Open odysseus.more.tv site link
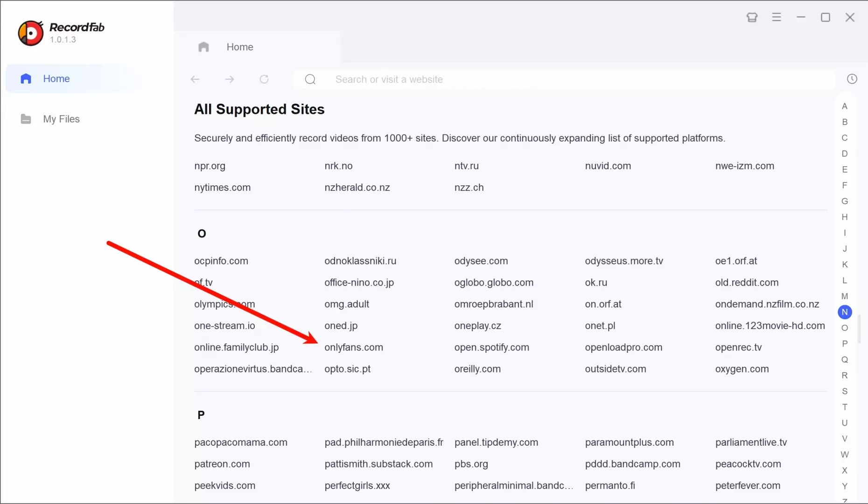The image size is (868, 504). click(624, 261)
